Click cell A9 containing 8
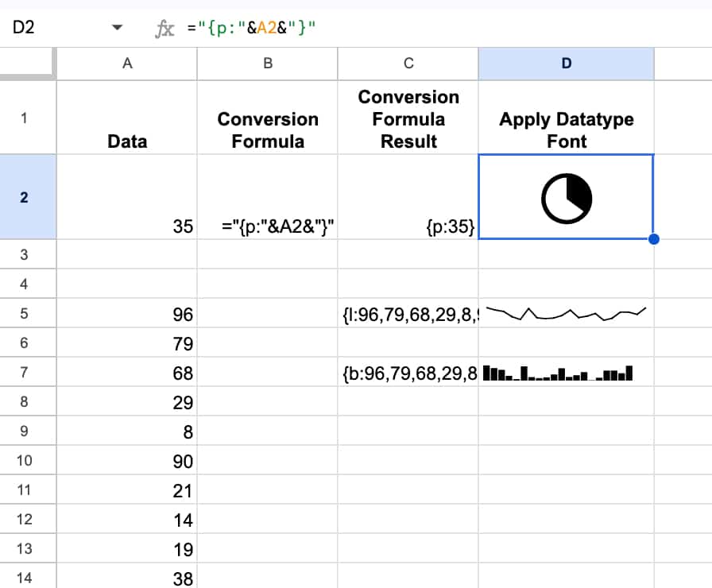712x588 pixels. 127,431
